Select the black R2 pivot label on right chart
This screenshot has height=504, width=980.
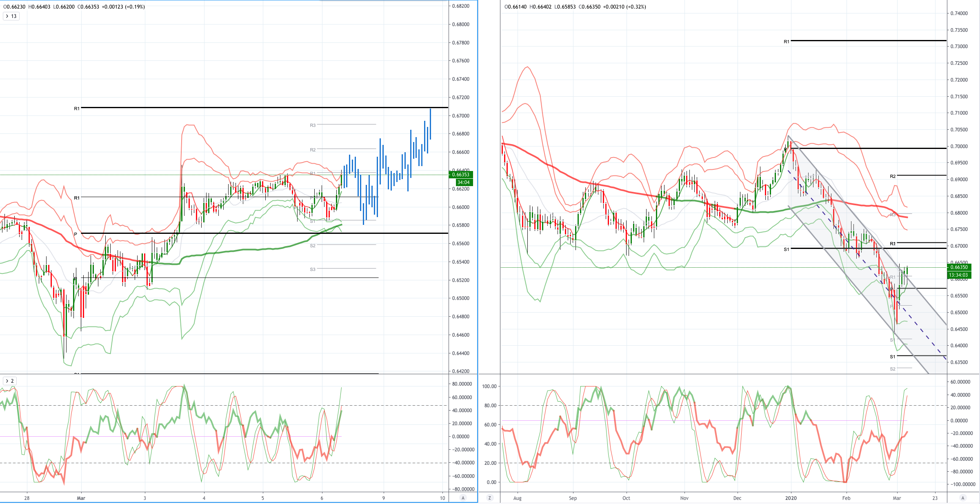tap(893, 176)
